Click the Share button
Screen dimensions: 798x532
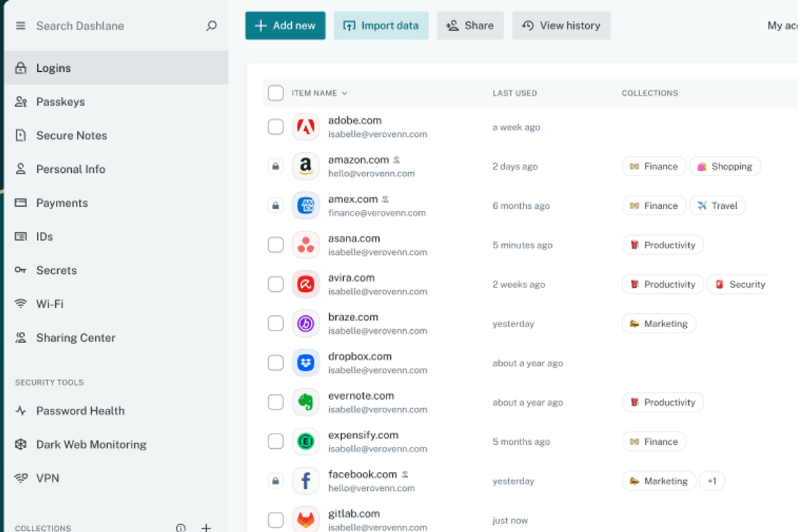pyautogui.click(x=470, y=25)
